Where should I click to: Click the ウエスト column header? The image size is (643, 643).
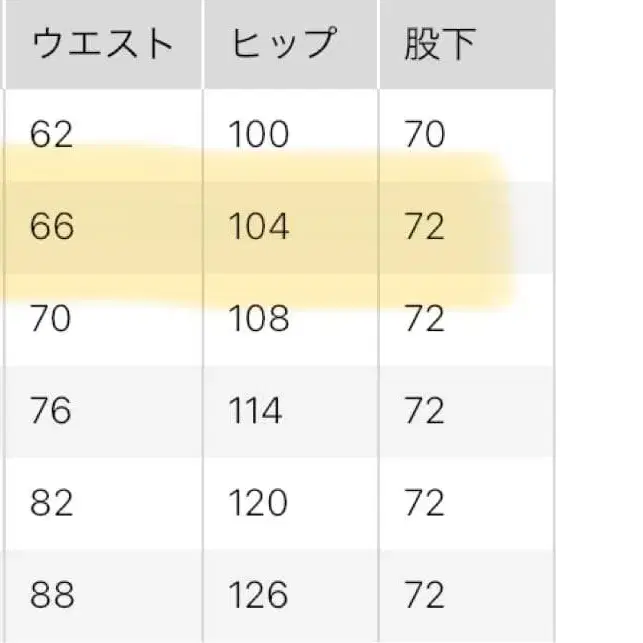click(102, 43)
